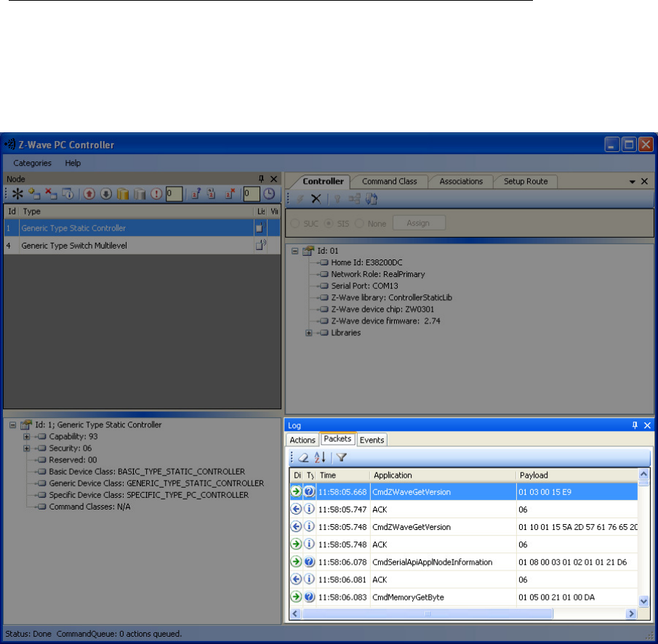Pin the Node panel with pushpin
The image size is (658, 644).
point(261,179)
